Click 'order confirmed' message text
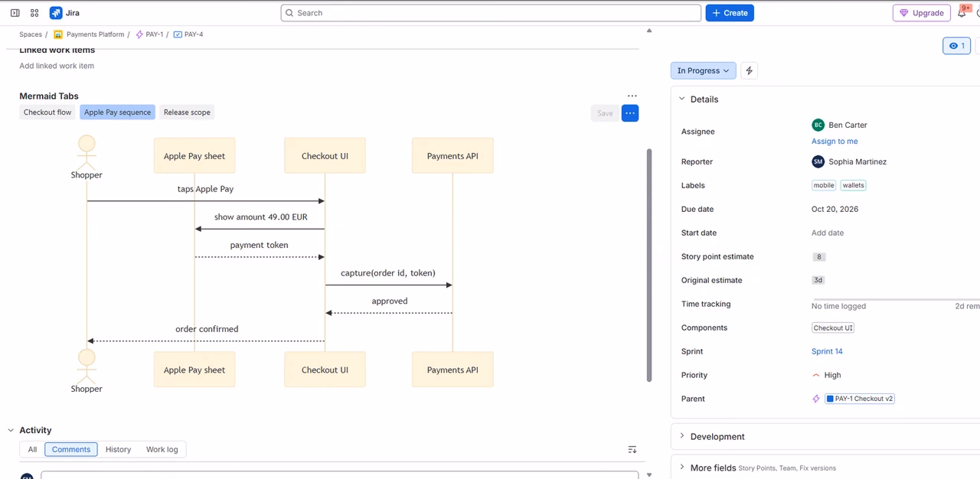The height and width of the screenshot is (479, 980). tap(207, 329)
